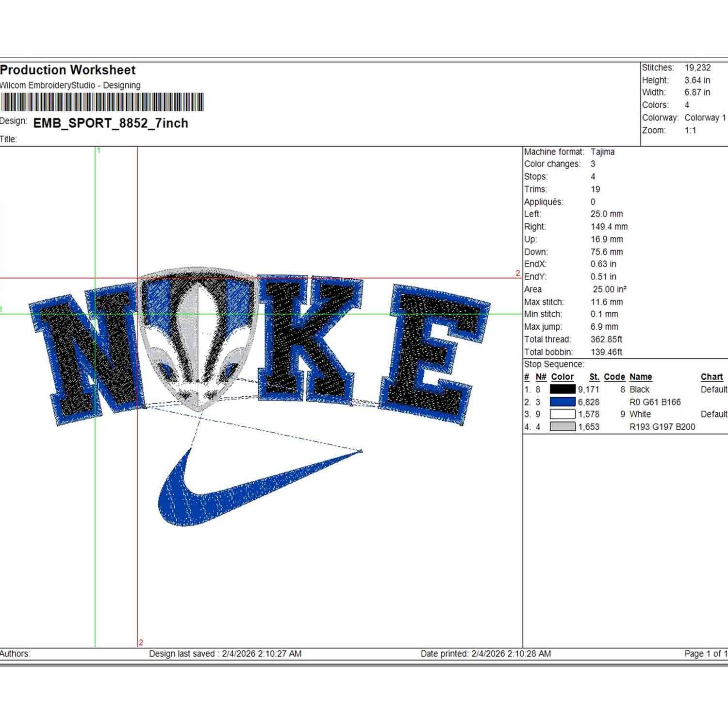This screenshot has height=726, width=728.
Task: Select the thread name "R0 G61 B166"
Action: 655,402
